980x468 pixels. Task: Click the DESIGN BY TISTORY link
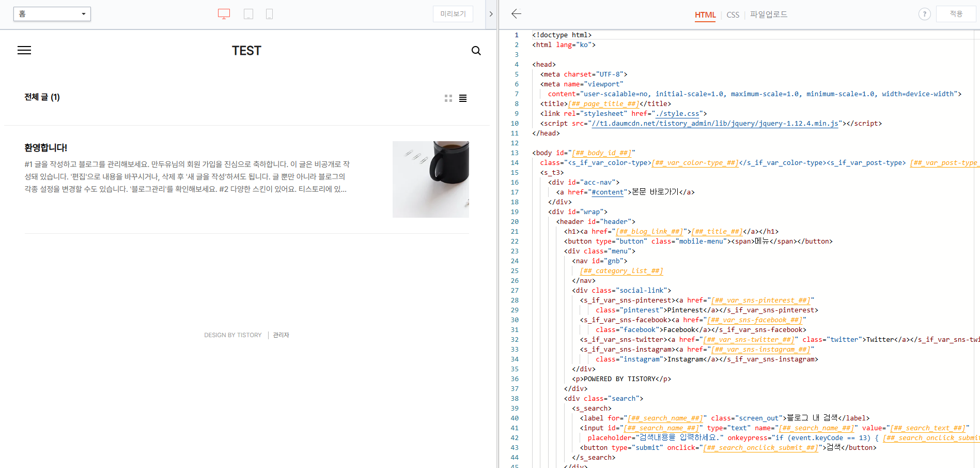point(233,335)
